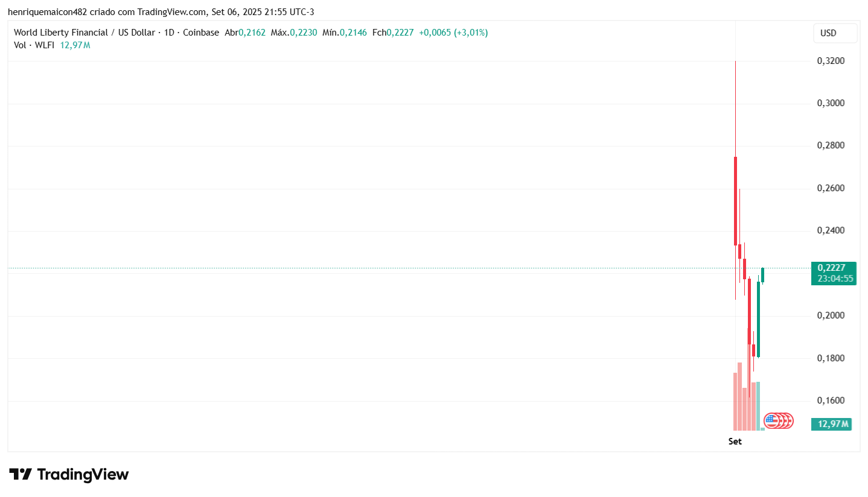
Task: Click the 0,2000 price axis label
Action: click(831, 315)
